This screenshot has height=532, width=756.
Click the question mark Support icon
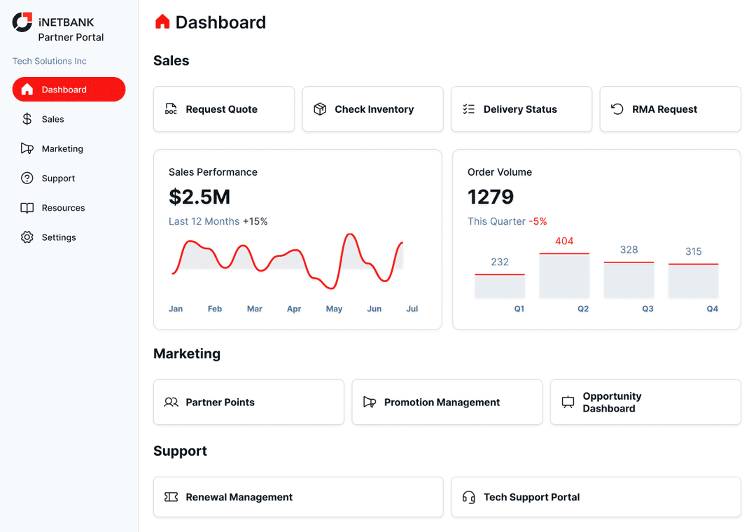[x=27, y=178]
